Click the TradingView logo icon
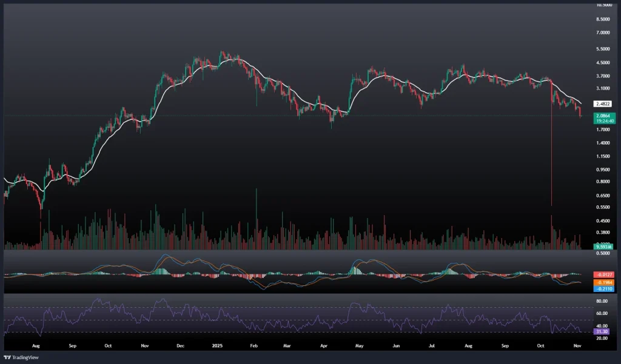This screenshot has height=364, width=621. pyautogui.click(x=7, y=357)
